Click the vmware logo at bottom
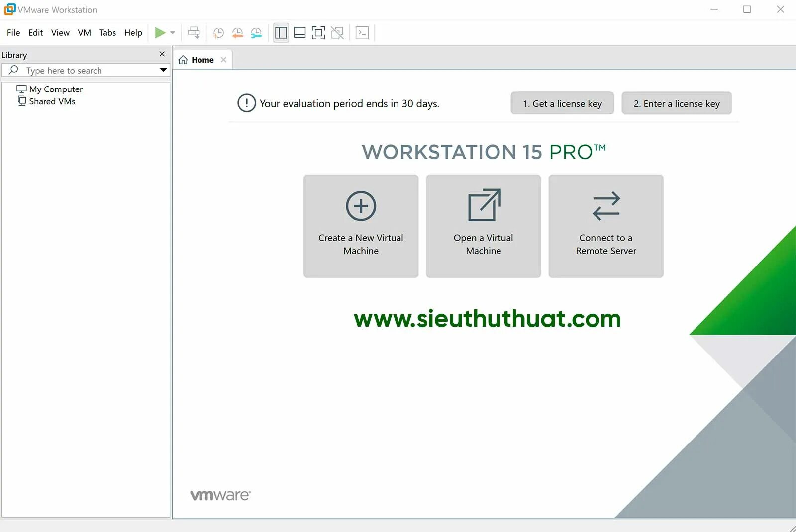The height and width of the screenshot is (532, 796). [220, 495]
